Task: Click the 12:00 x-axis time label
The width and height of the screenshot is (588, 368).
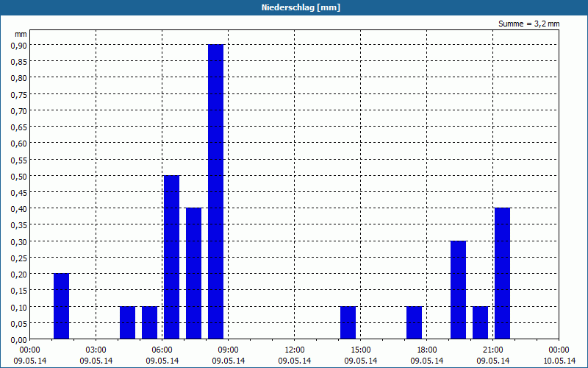Action: pyautogui.click(x=295, y=350)
